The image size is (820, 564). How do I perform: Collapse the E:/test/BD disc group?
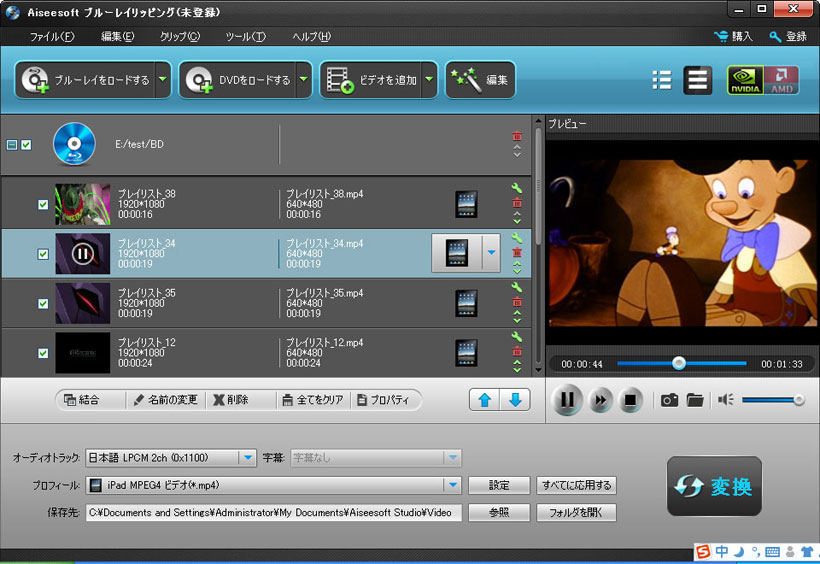tap(12, 145)
